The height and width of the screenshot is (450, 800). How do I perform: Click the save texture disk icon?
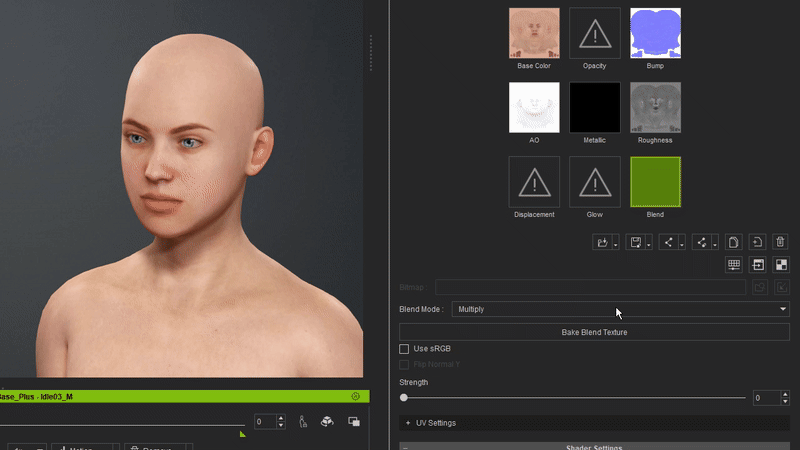pyautogui.click(x=635, y=242)
